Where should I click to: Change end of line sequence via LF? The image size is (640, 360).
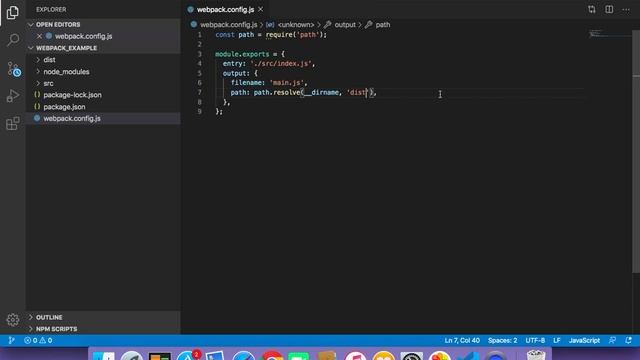(557, 340)
